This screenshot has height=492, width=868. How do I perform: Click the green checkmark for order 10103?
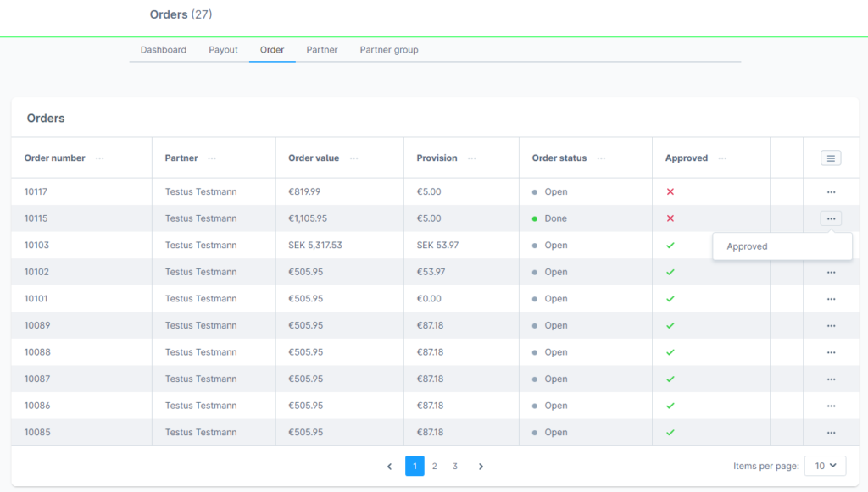click(670, 246)
